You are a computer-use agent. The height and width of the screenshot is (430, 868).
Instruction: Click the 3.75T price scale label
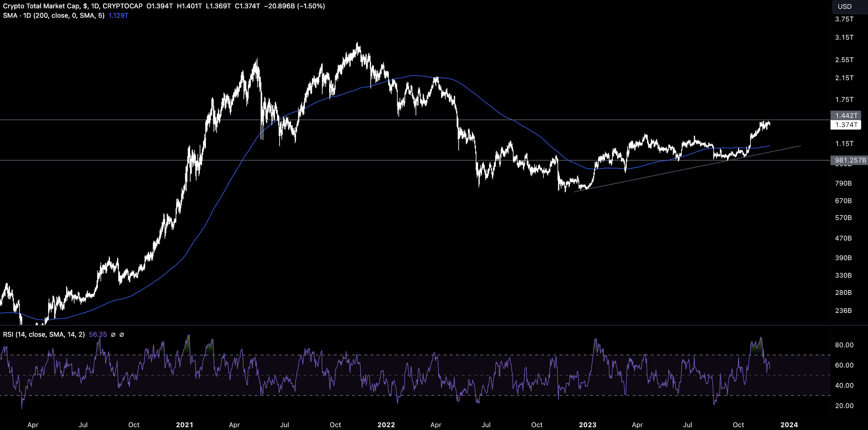844,19
